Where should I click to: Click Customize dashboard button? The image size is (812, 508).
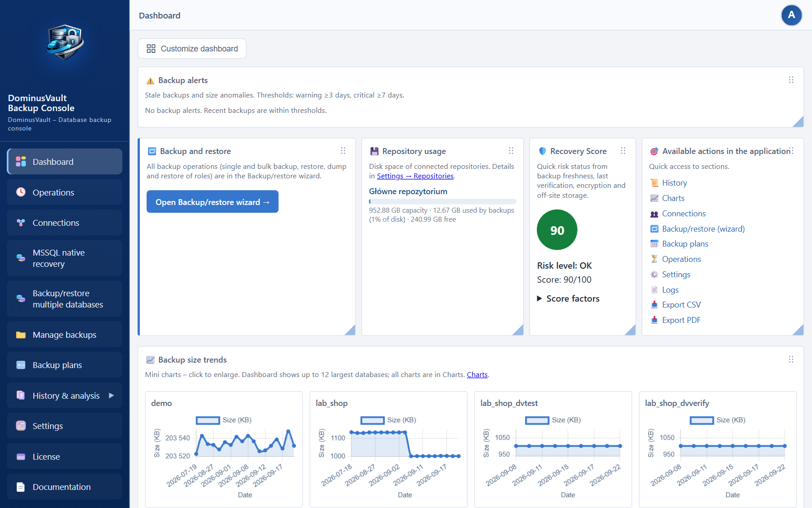[192, 49]
